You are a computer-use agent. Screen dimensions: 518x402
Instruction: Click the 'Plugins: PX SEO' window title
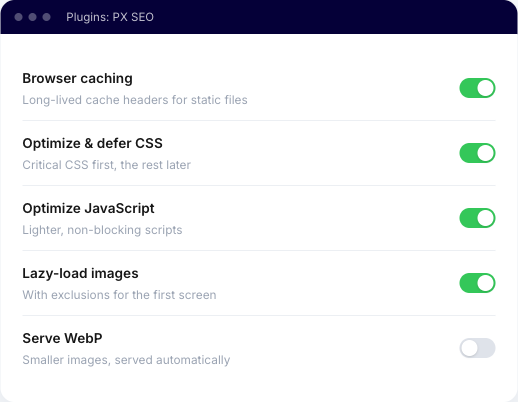click(110, 17)
